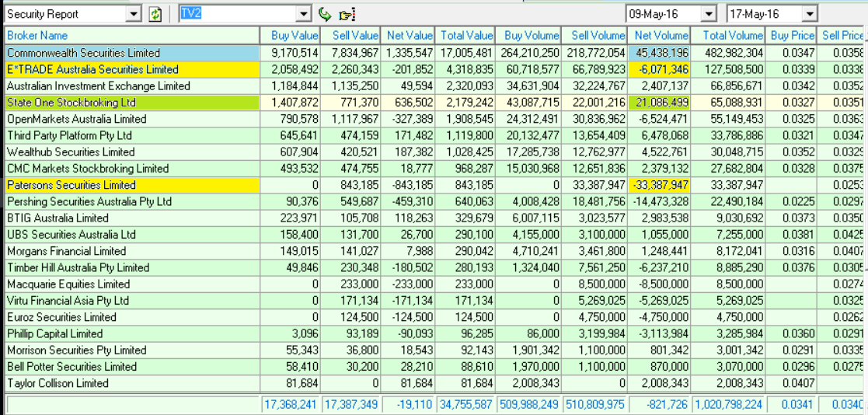This screenshot has width=868, height=415.
Task: Click the pointing hand options icon
Action: pos(347,15)
